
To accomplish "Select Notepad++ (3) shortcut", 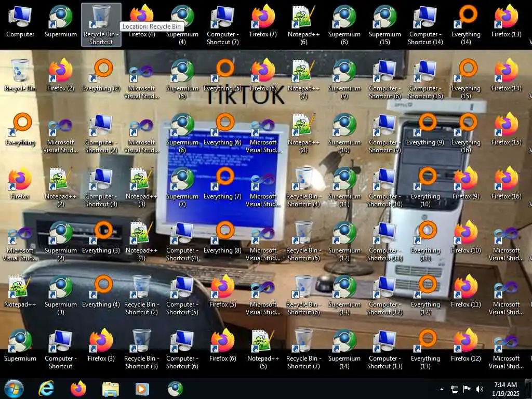I will [x=141, y=187].
